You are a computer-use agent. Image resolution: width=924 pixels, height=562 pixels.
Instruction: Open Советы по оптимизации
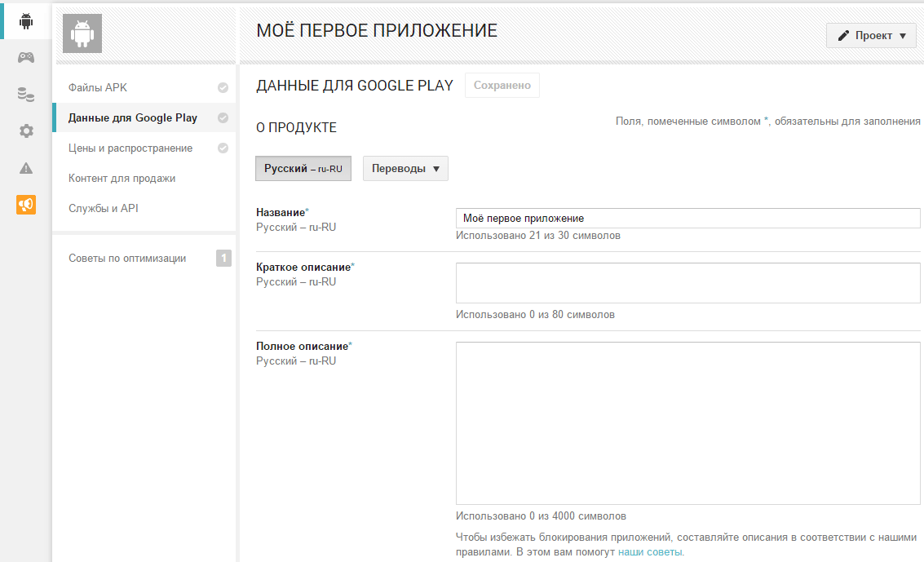coord(127,258)
